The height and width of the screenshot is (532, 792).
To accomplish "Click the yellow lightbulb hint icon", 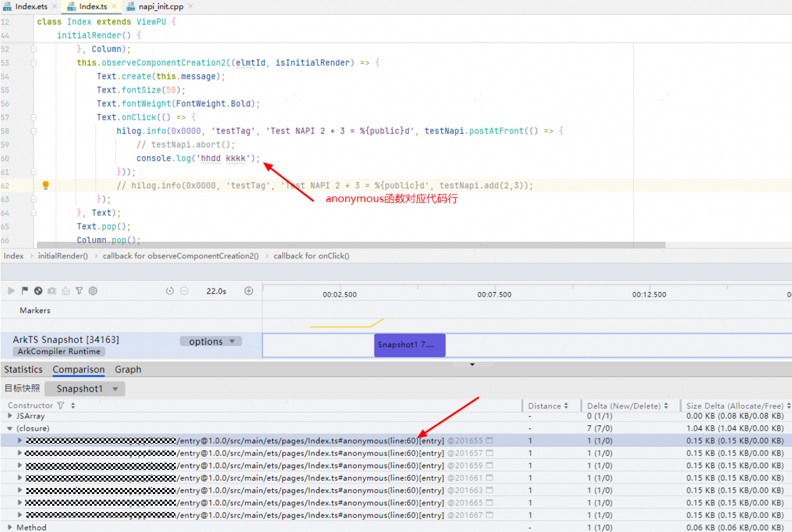I will coord(46,186).
